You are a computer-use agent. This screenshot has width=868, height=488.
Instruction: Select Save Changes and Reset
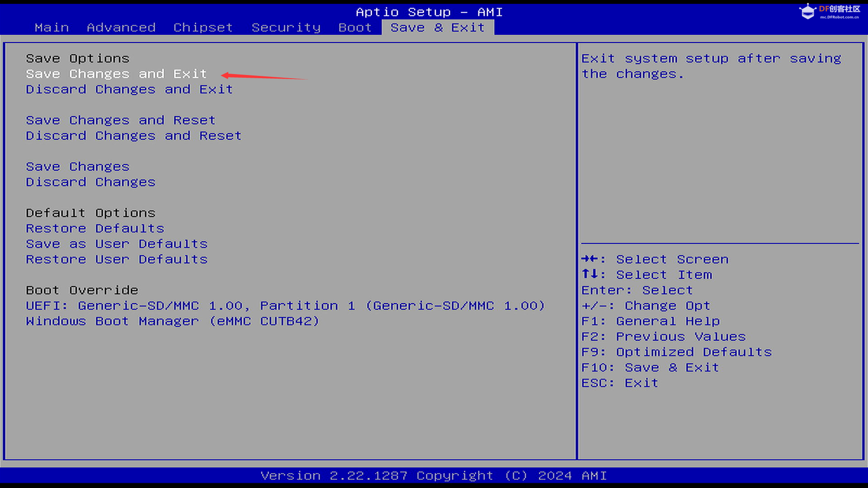pyautogui.click(x=121, y=120)
